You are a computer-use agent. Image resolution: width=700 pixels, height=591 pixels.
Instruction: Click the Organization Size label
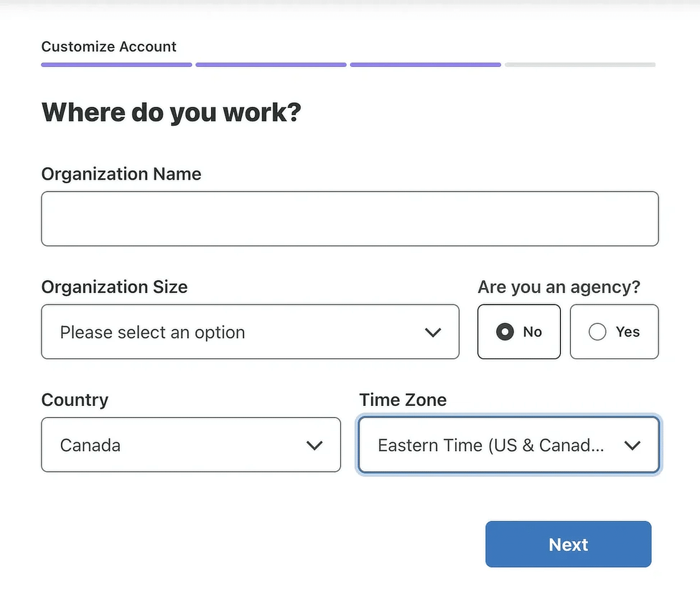(x=115, y=287)
